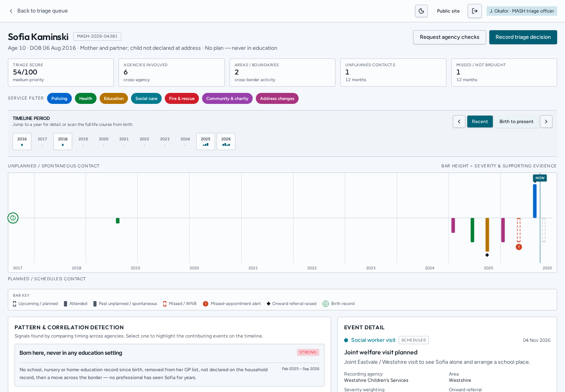This screenshot has width=565, height=392.
Task: Toggle the Community & charity filter
Action: [x=227, y=98]
